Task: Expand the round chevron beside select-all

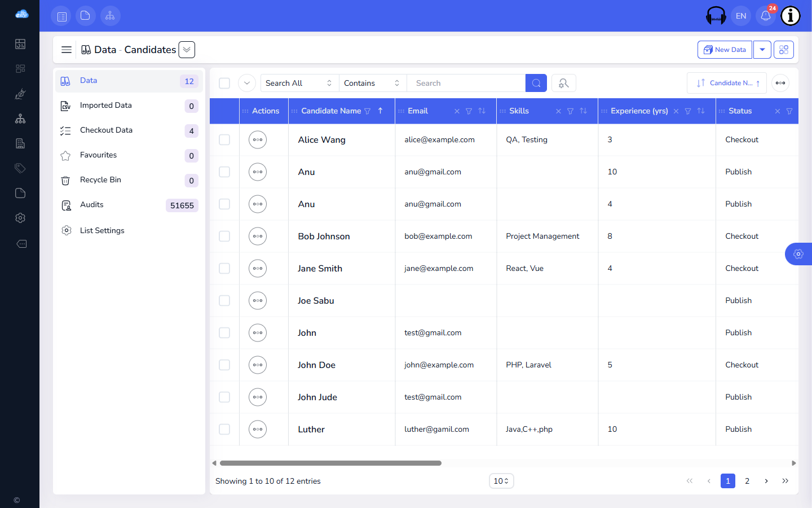Action: click(247, 83)
